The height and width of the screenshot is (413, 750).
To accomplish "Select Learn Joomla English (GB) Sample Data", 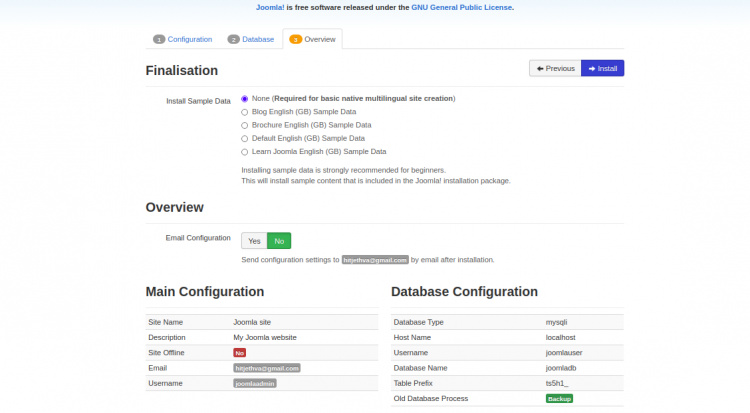I will click(245, 152).
